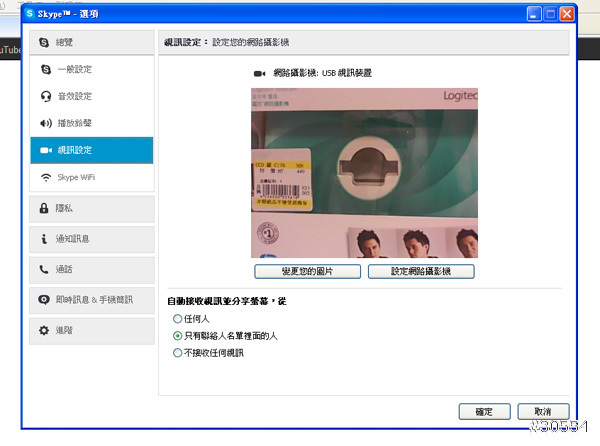
Task: Open the 總覽 overview section
Action: (x=92, y=42)
